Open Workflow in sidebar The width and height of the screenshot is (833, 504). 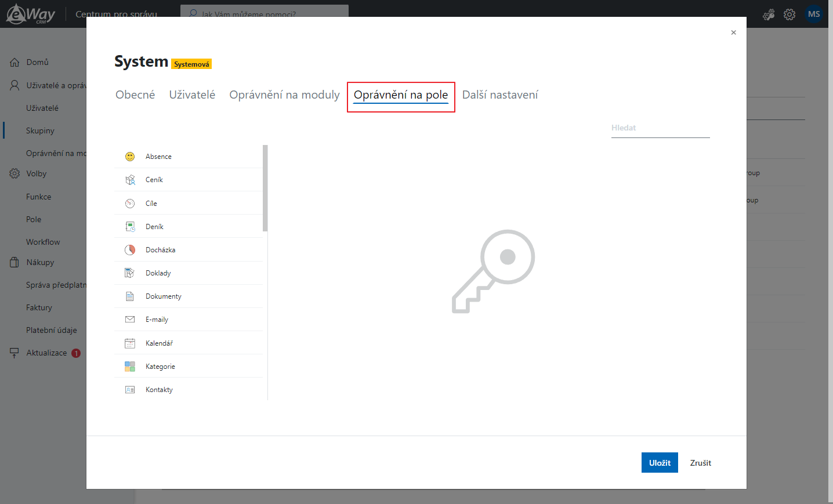pos(43,242)
